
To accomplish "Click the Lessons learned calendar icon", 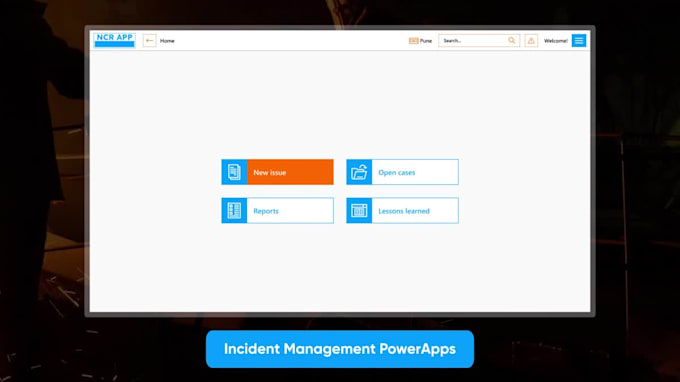I will [x=359, y=211].
